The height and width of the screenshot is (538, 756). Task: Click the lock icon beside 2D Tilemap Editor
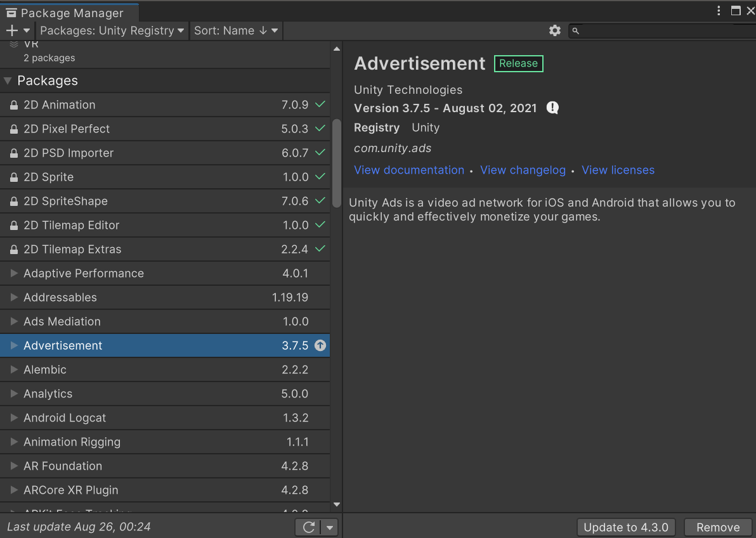click(x=14, y=226)
